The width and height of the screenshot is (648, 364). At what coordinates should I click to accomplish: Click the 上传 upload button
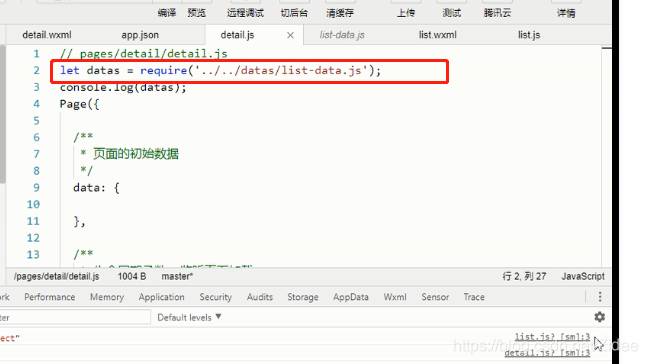coord(406,13)
